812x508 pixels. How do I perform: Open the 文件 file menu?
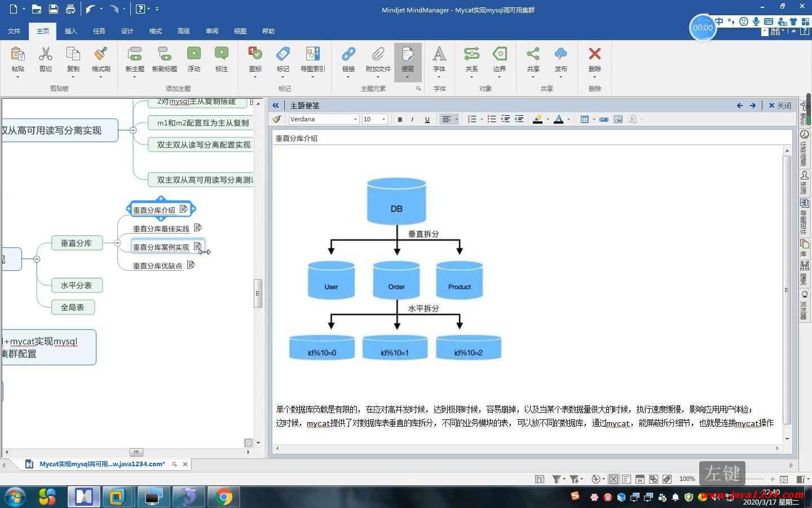[14, 31]
